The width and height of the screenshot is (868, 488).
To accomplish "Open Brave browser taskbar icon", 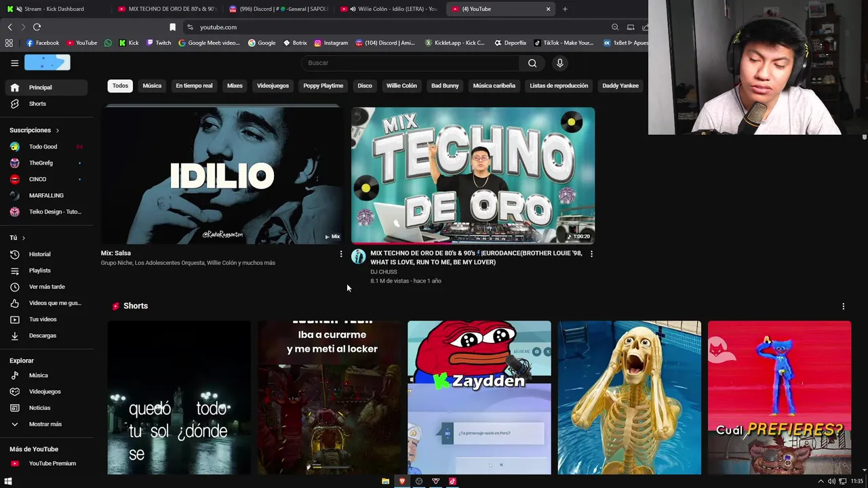I will point(402,481).
